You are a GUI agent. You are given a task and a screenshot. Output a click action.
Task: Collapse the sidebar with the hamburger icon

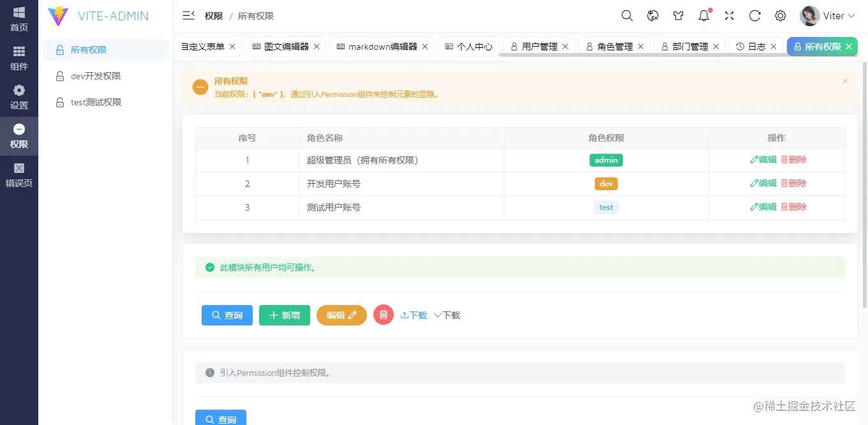[x=188, y=15]
